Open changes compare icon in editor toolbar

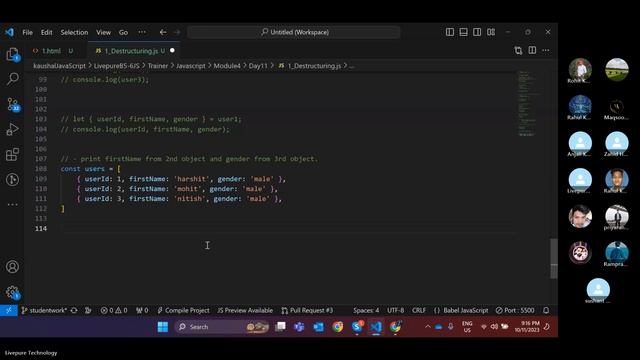(x=518, y=51)
